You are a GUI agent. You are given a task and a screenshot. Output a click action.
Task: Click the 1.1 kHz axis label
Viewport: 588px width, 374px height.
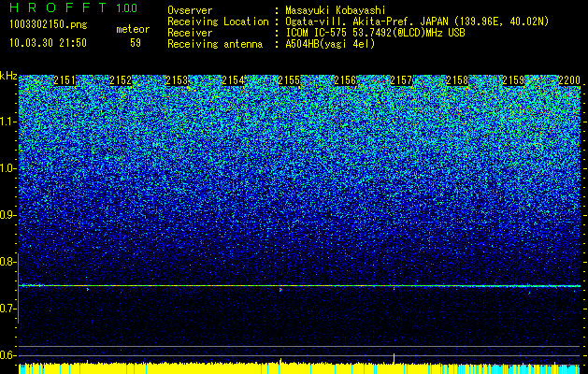[8, 122]
